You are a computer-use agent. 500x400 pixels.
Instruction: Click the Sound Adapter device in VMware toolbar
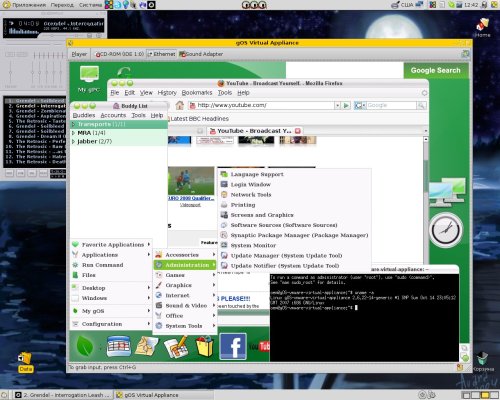pyautogui.click(x=201, y=54)
